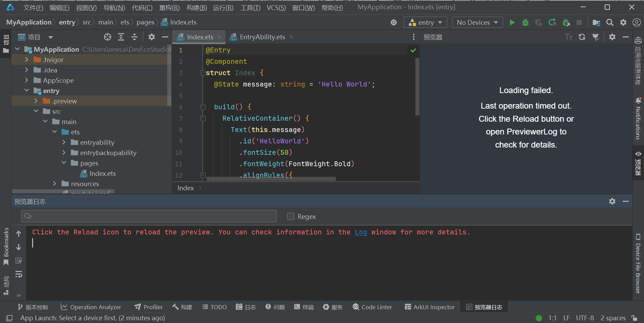Click the 2 spaces indent setting
The height and width of the screenshot is (323, 644).
(613, 318)
